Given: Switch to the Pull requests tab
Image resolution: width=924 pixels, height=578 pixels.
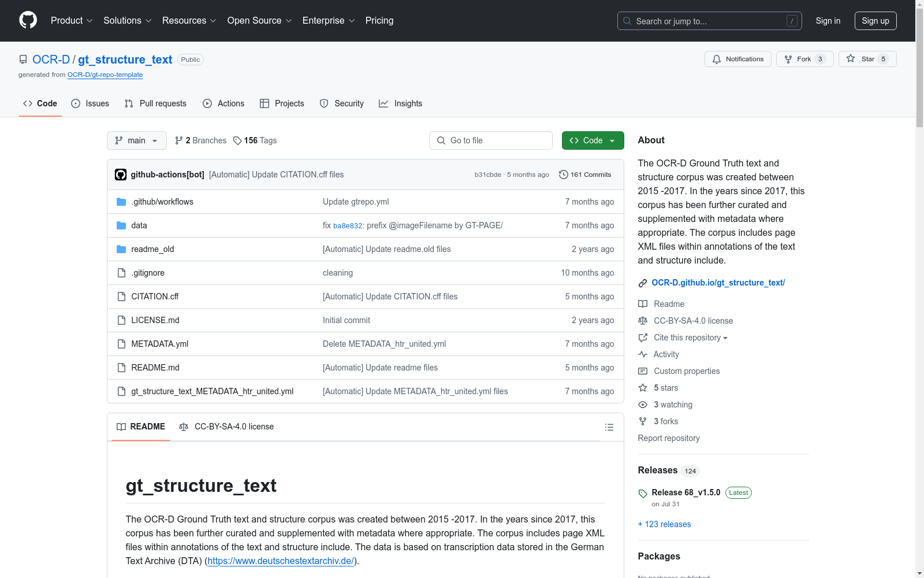Looking at the screenshot, I should pyautogui.click(x=155, y=103).
